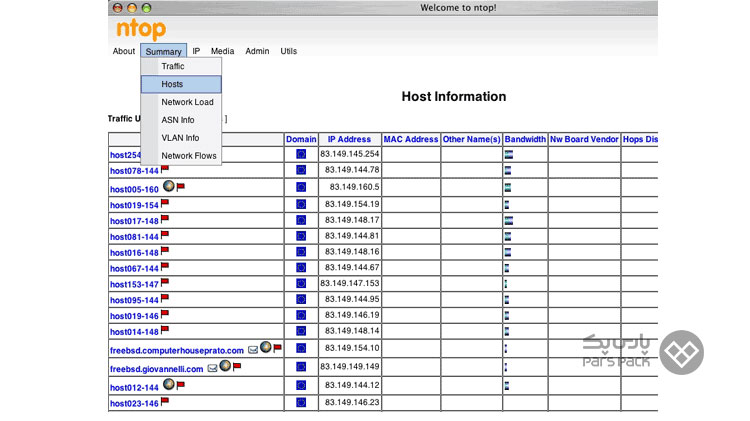The image size is (750, 421).
Task: Open the IP menu
Action: [196, 51]
